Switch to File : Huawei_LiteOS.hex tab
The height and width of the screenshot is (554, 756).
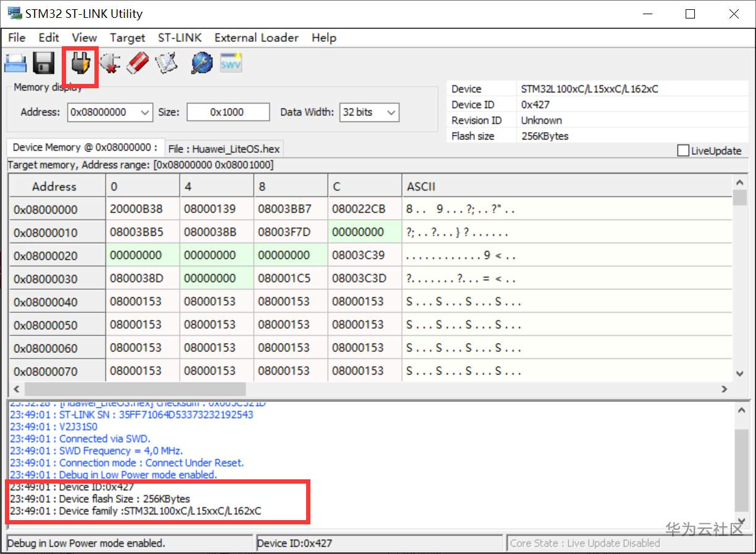click(224, 149)
